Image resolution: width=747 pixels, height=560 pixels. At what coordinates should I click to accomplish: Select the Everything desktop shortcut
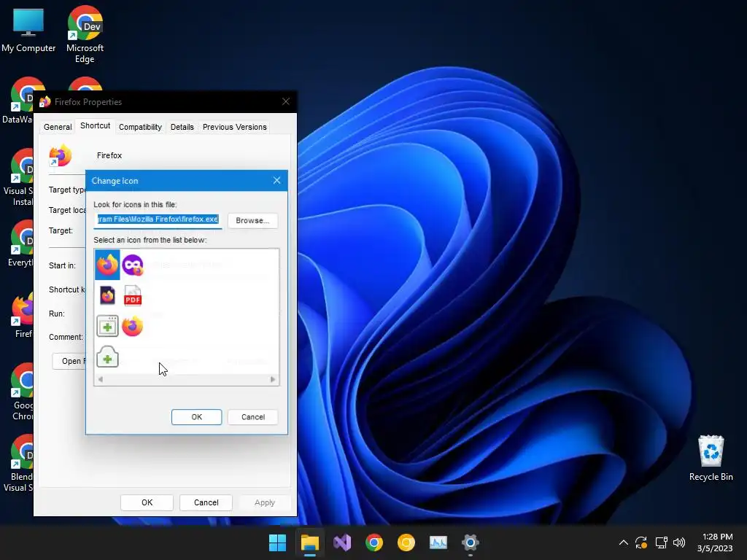coord(21,244)
